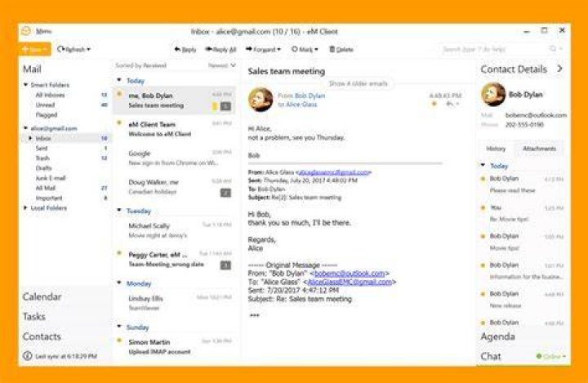The width and height of the screenshot is (588, 383).
Task: Switch to the Tasks section
Action: click(33, 317)
